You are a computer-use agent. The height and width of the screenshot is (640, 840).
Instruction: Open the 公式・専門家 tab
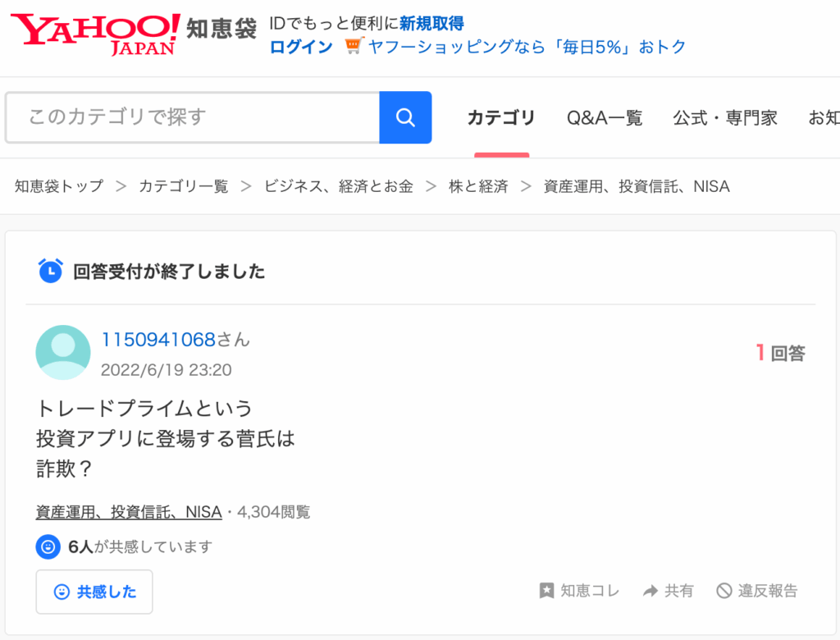pyautogui.click(x=725, y=118)
